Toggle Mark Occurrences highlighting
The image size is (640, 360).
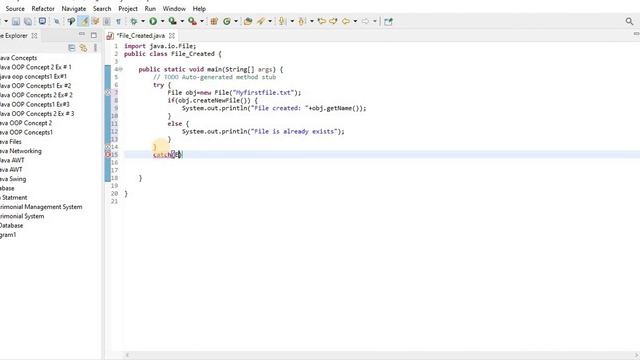coord(84,21)
